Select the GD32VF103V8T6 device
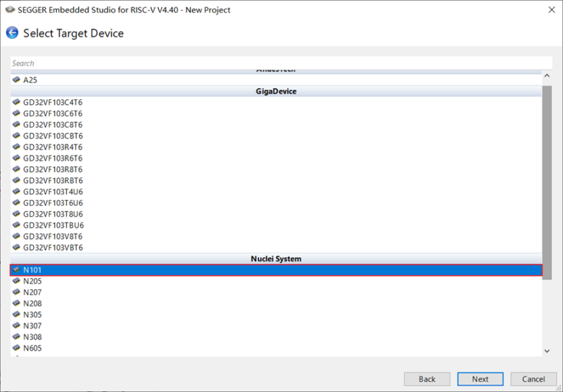This screenshot has height=392, width=563. (53, 236)
